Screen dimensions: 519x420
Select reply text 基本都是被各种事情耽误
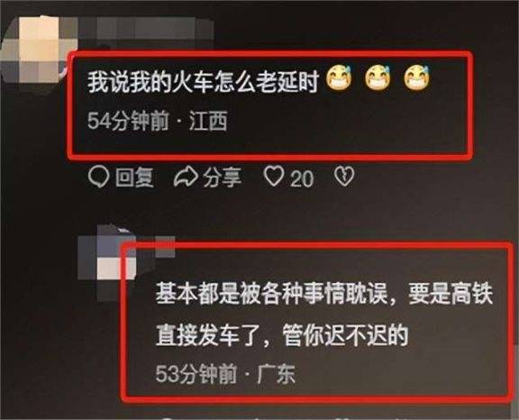click(271, 294)
